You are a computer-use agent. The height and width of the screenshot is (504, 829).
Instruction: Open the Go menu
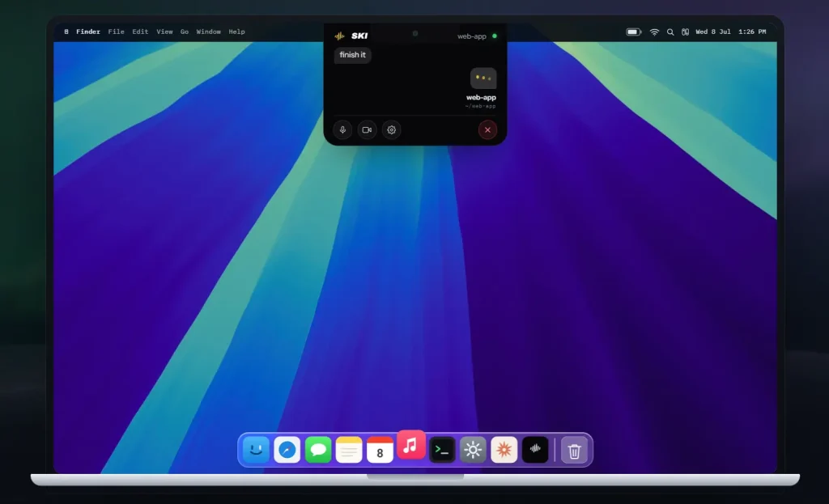[185, 32]
